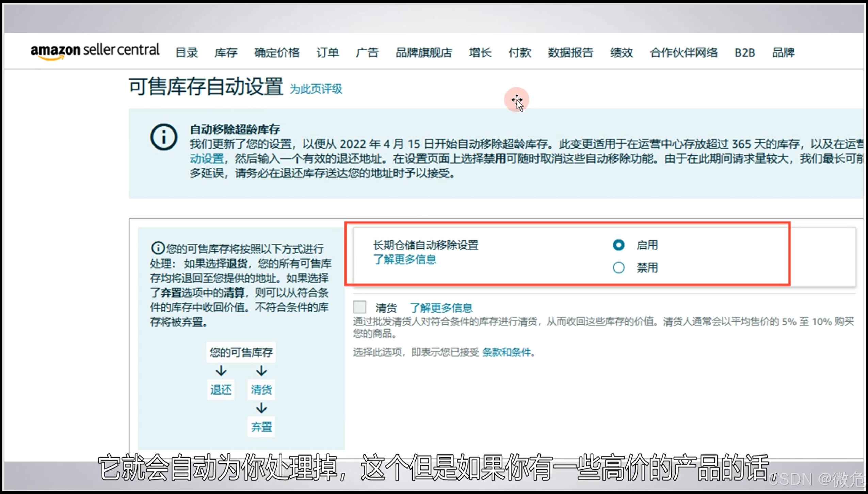Viewport: 868px width, 494px height.
Task: Open the 目录 menu
Action: (x=187, y=52)
